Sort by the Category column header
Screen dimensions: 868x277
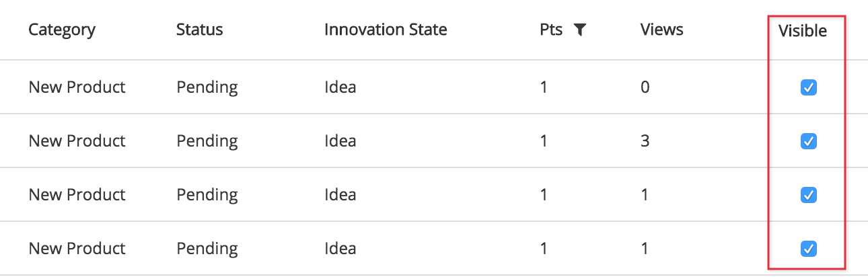(62, 30)
